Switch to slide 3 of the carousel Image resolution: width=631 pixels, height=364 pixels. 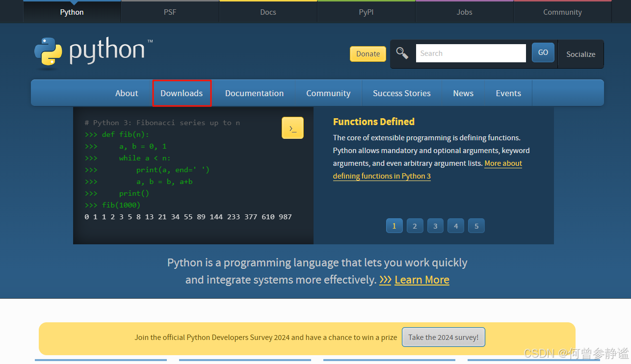pos(435,226)
